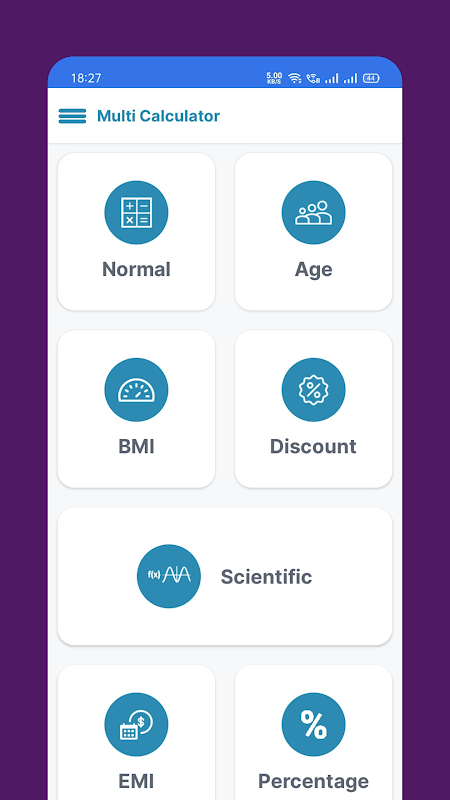The image size is (450, 800).
Task: Choose the BMI label text
Action: (136, 446)
